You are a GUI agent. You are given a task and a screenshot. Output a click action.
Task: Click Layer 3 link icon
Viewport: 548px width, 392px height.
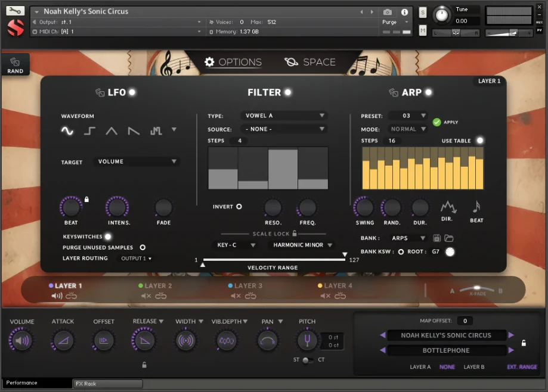250,296
